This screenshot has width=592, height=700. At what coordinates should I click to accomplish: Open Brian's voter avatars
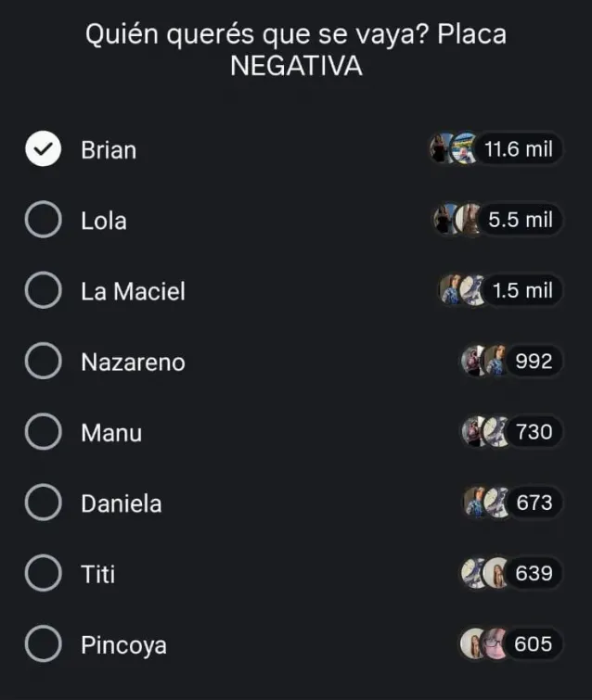point(453,149)
